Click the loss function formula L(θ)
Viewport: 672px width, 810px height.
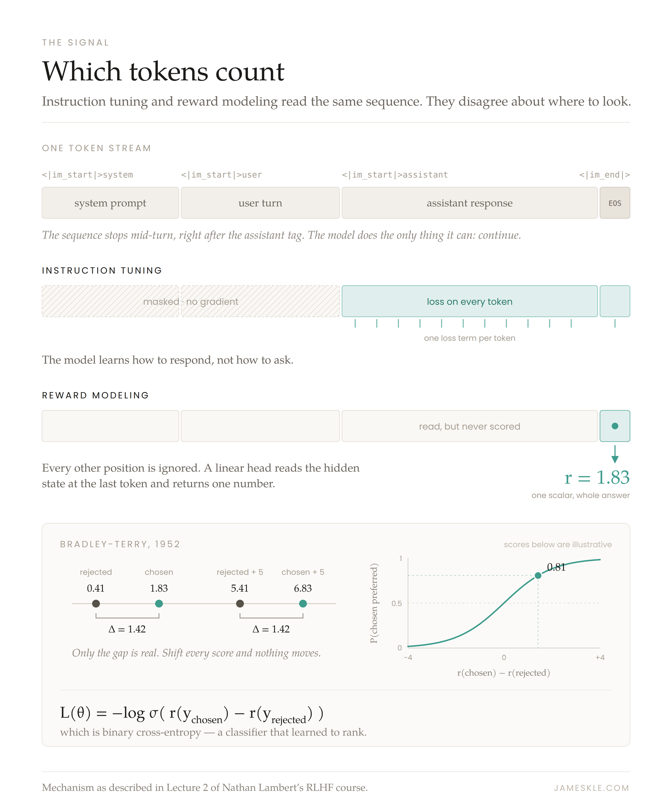192,714
